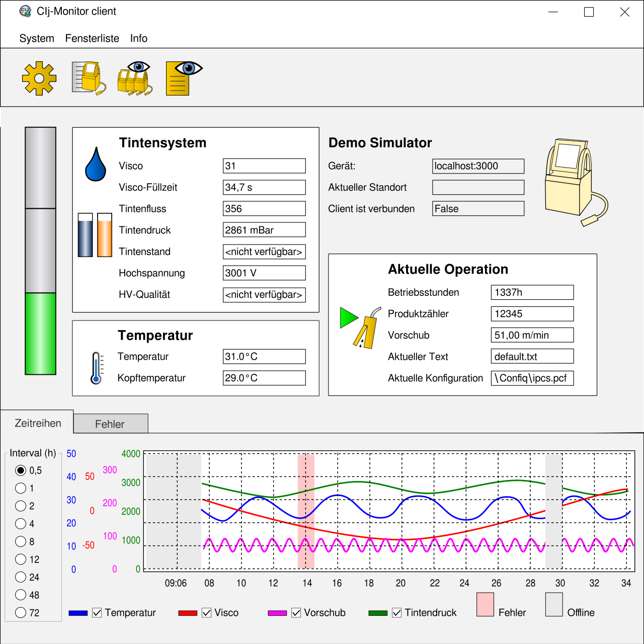Screen dimensions: 644x644
Task: Switch to the Zeitreihen tab
Action: pos(38,423)
